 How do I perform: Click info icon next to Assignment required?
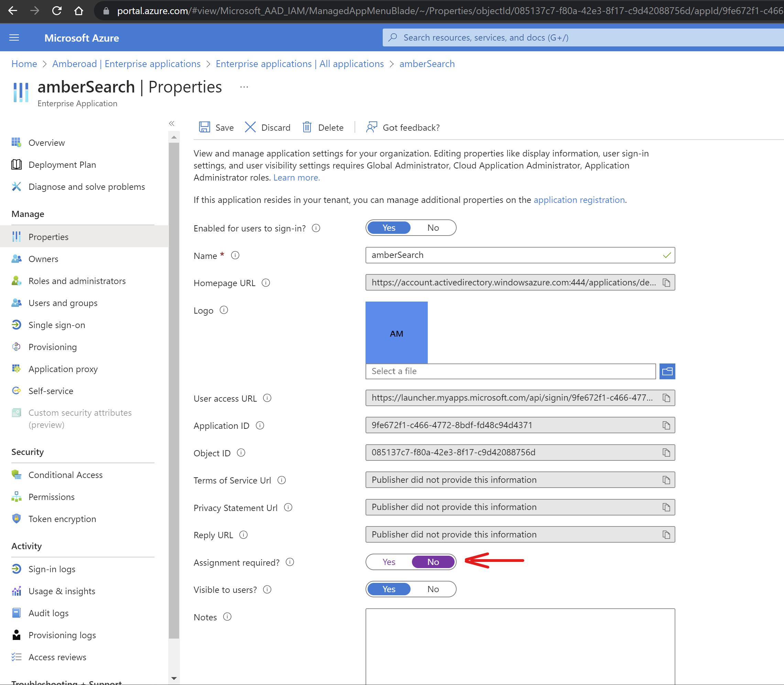[x=290, y=562]
